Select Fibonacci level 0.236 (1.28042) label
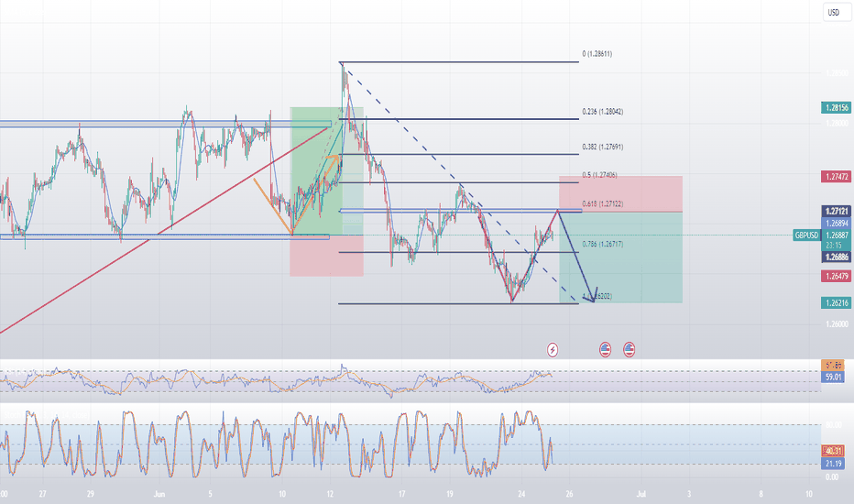The width and height of the screenshot is (854, 504). coord(602,112)
